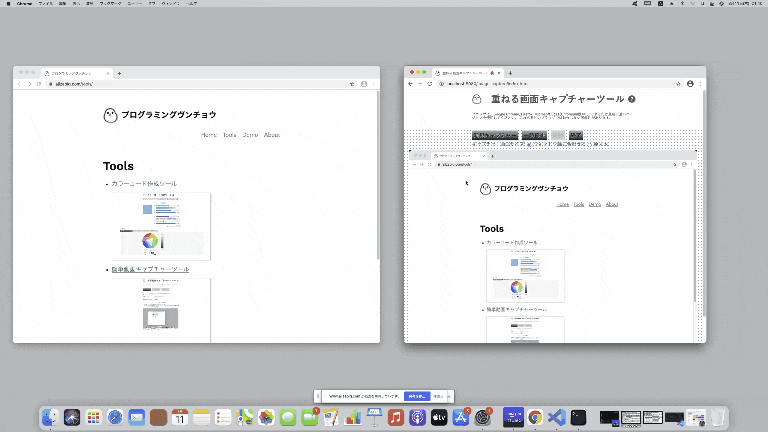
Task: Select the プログラミングヴンチョウ tab in the left window
Action: pos(76,73)
